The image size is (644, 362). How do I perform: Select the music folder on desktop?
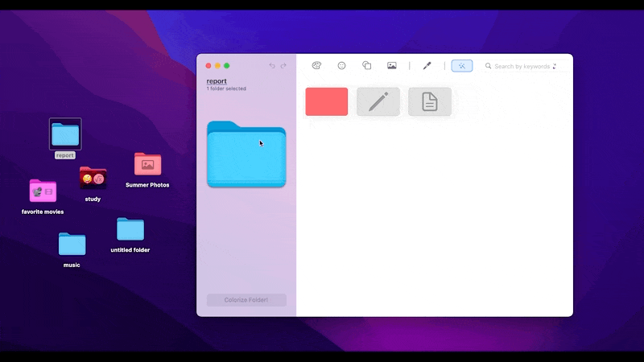[x=72, y=245]
